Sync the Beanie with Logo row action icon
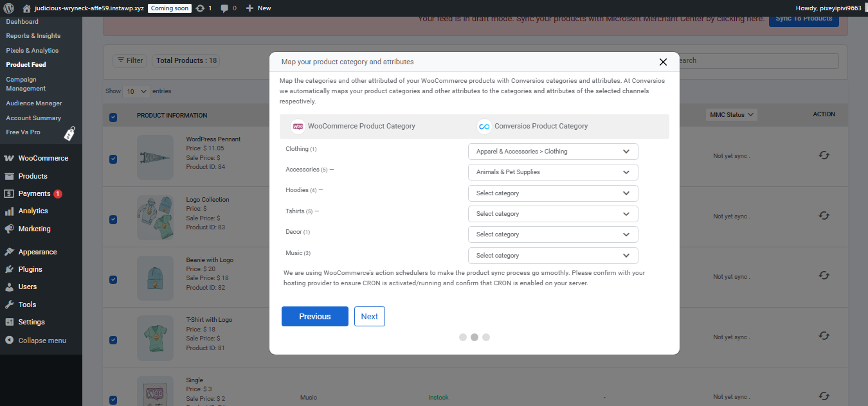Viewport: 868px width, 406px height. coord(824,276)
